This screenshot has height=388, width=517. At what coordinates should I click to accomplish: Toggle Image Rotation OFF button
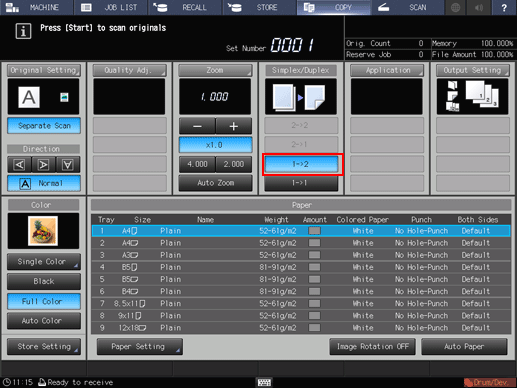[373, 347]
